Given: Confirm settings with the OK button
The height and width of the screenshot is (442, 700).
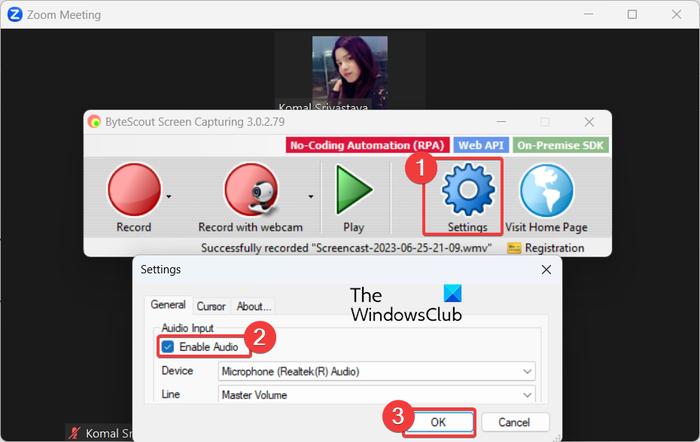Looking at the screenshot, I should [x=438, y=422].
